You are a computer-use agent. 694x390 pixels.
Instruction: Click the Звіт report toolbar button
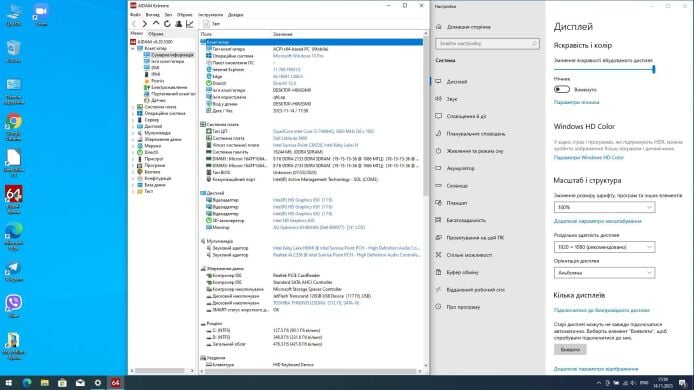212,24
